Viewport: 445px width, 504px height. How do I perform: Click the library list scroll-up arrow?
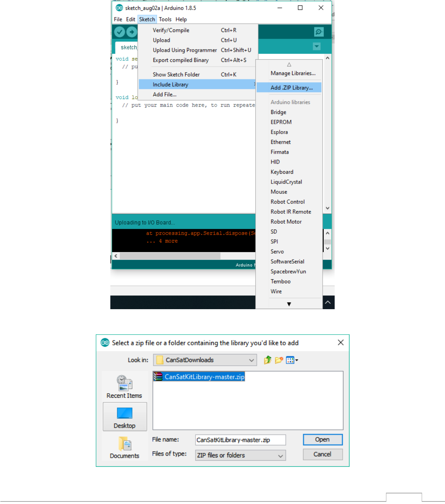pos(289,64)
